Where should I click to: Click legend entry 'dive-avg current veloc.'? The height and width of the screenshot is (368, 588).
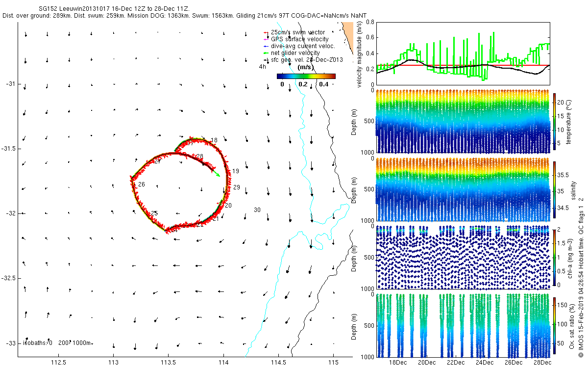click(x=303, y=46)
